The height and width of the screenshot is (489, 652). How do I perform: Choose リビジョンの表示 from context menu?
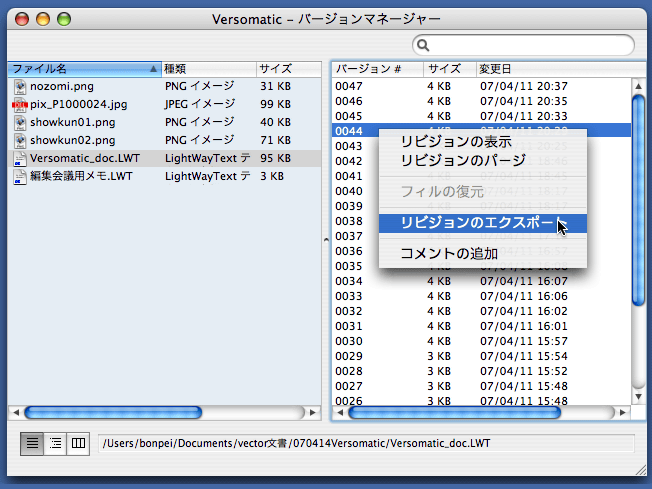tap(483, 142)
